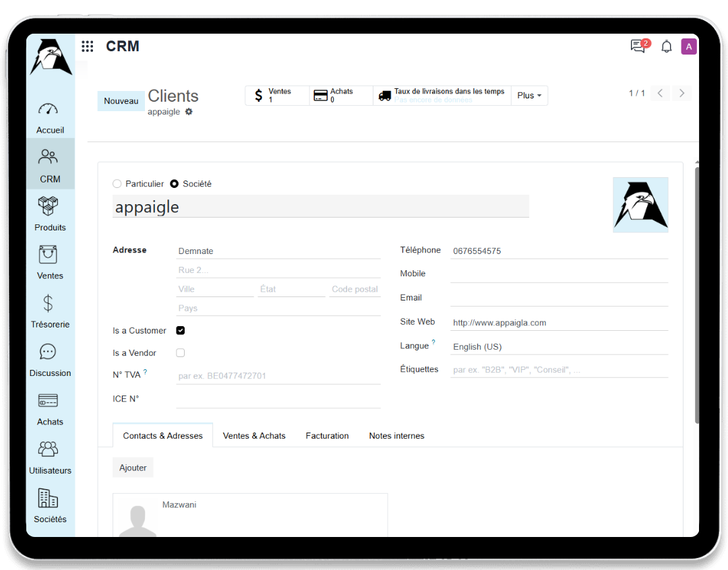The height and width of the screenshot is (570, 728).
Task: Open the Accueil dashboard gauge icon
Action: (48, 109)
